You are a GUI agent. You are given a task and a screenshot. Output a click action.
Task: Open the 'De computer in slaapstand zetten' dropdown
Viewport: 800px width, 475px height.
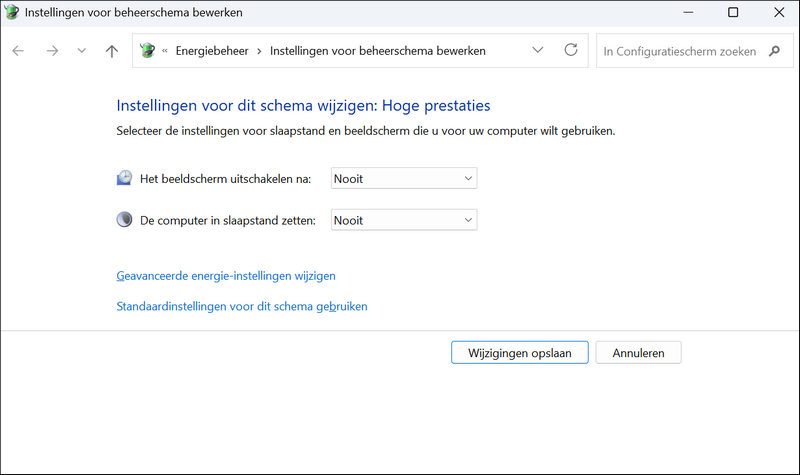tap(403, 220)
